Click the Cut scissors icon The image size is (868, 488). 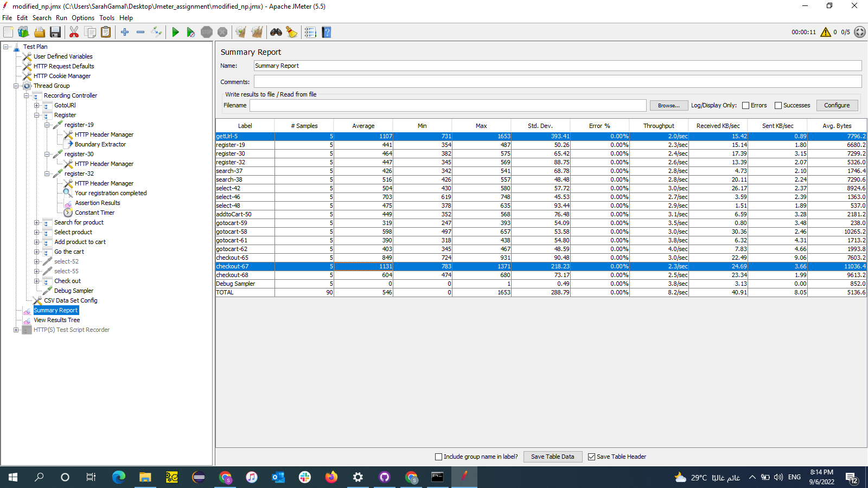[x=74, y=32]
